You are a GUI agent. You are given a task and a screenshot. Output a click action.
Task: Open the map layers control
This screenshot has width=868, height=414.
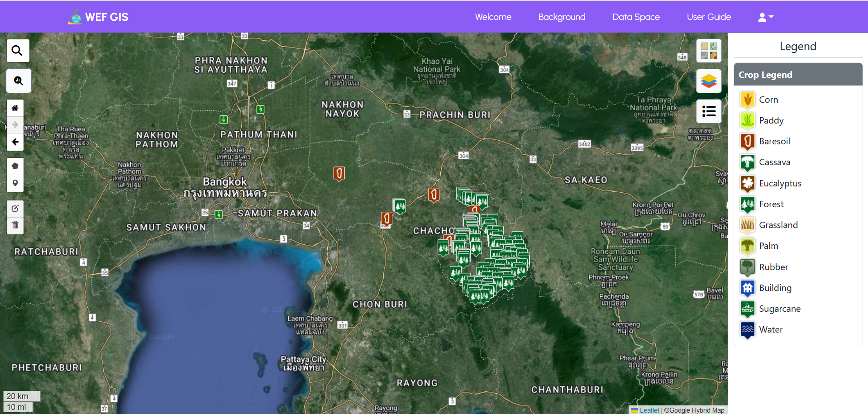click(708, 81)
